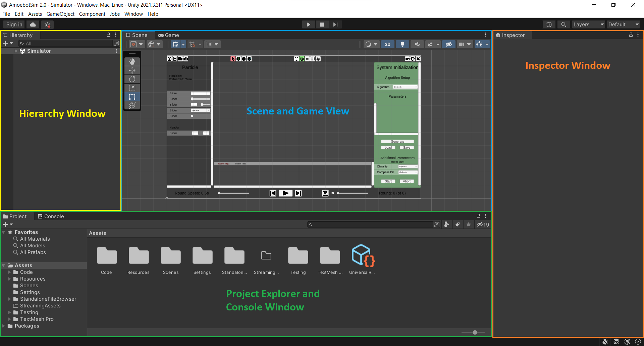Viewport: 644px width, 346px height.
Task: Click the Unity editor Pause button
Action: (x=322, y=24)
